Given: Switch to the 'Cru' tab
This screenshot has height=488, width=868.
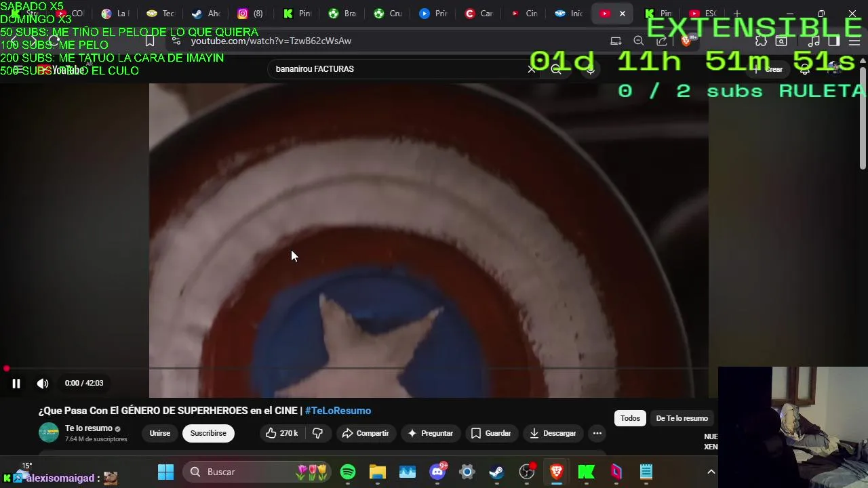Looking at the screenshot, I should pyautogui.click(x=387, y=14).
